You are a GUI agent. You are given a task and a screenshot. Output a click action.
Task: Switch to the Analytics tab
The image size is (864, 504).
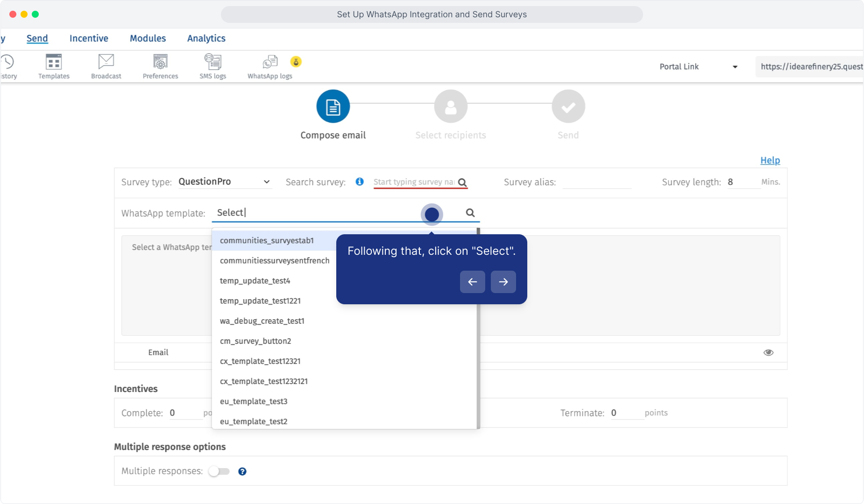click(x=206, y=38)
